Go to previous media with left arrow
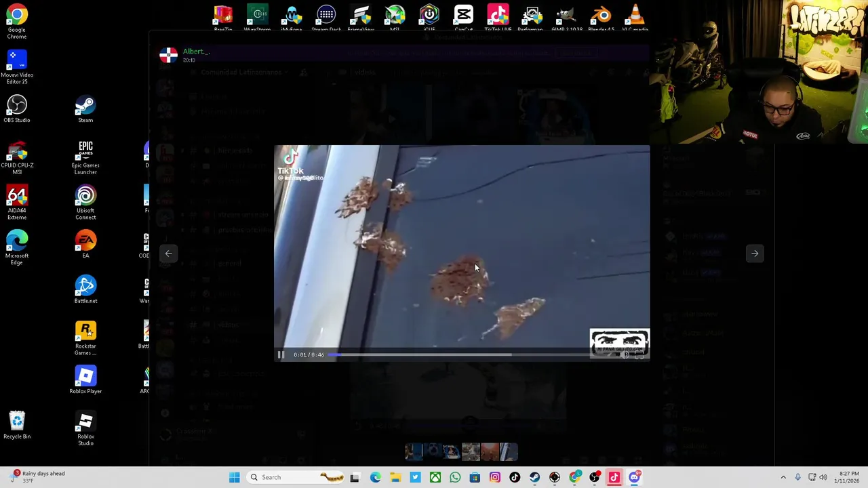The height and width of the screenshot is (488, 868). click(x=168, y=253)
